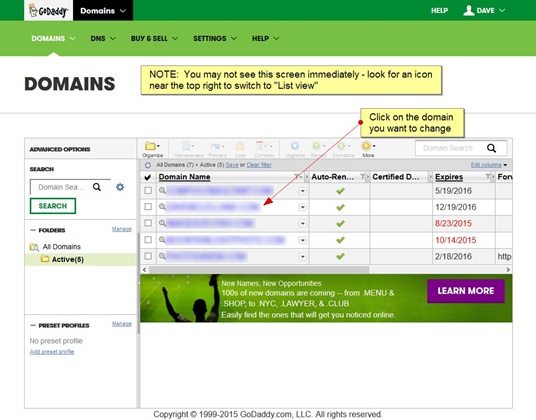Select the Active(5) folder

68,259
